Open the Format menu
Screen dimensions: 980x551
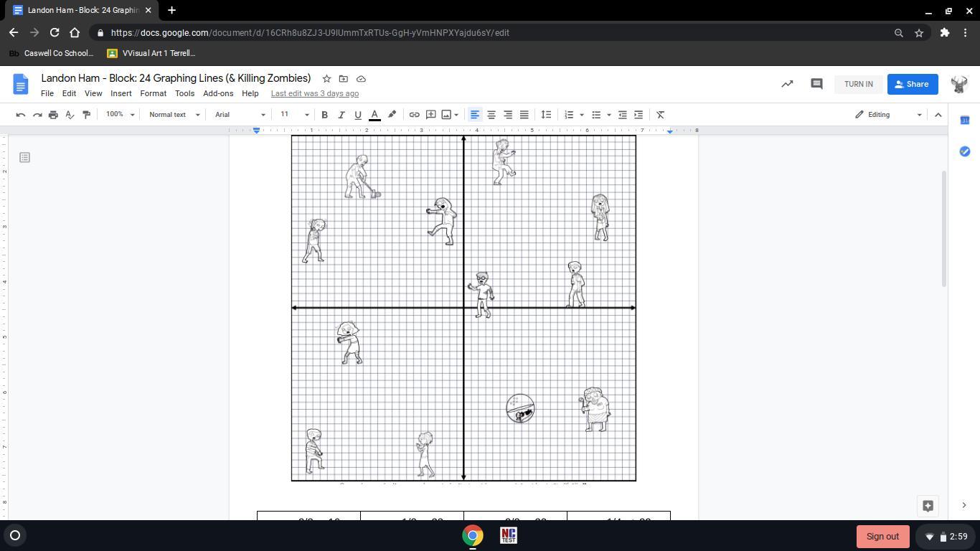[x=153, y=93]
